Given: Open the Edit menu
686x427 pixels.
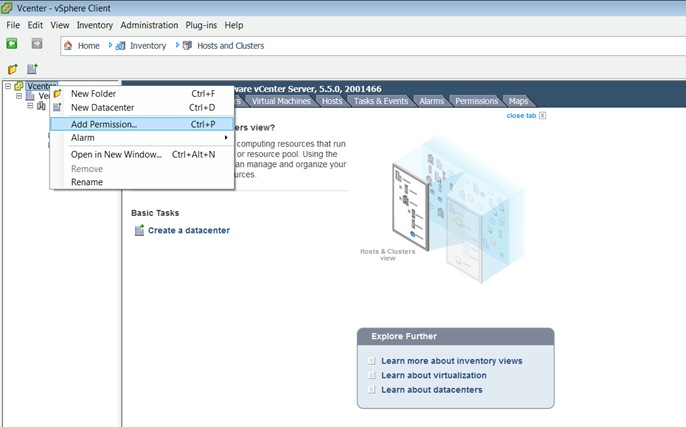Looking at the screenshot, I should [35, 25].
